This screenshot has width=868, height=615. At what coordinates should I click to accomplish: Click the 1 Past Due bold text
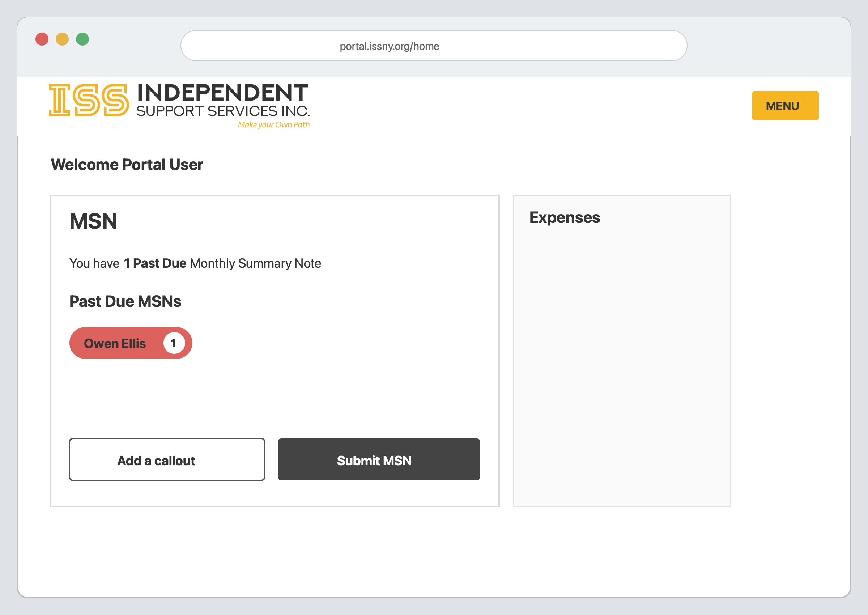[x=155, y=263]
